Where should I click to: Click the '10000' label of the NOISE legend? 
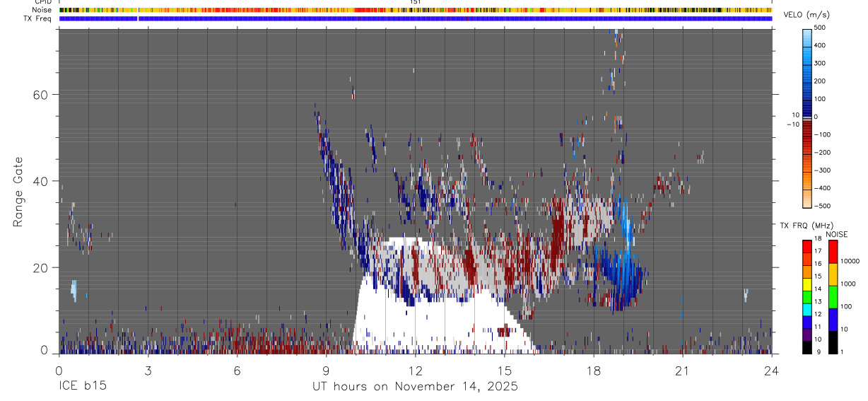coord(850,262)
